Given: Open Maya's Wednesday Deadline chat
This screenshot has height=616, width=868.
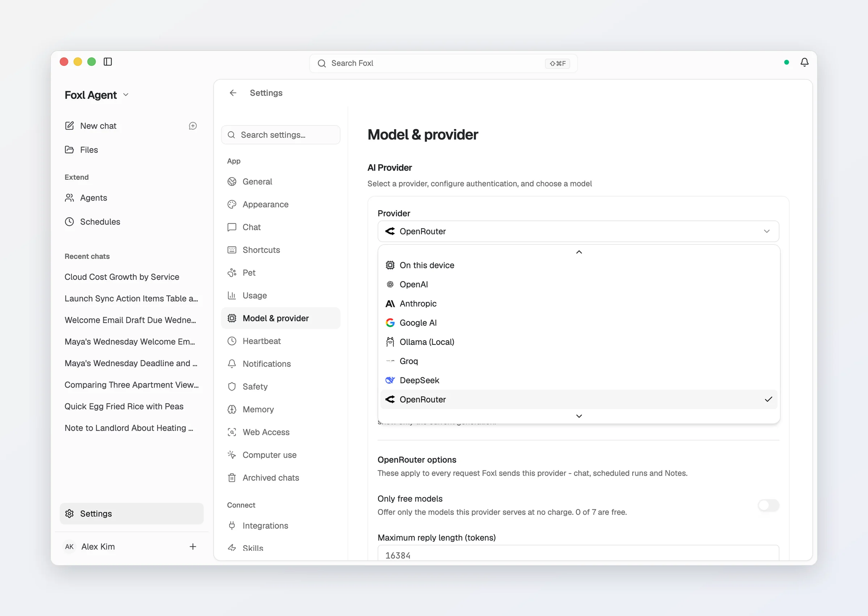Looking at the screenshot, I should (132, 363).
